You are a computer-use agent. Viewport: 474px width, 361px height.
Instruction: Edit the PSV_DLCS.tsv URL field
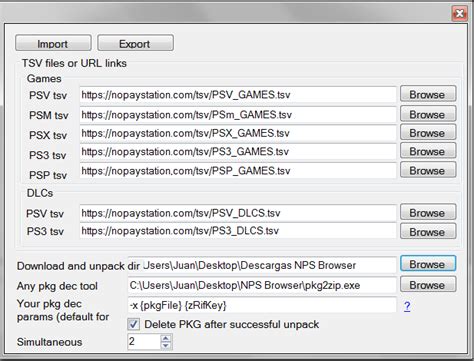click(x=238, y=213)
